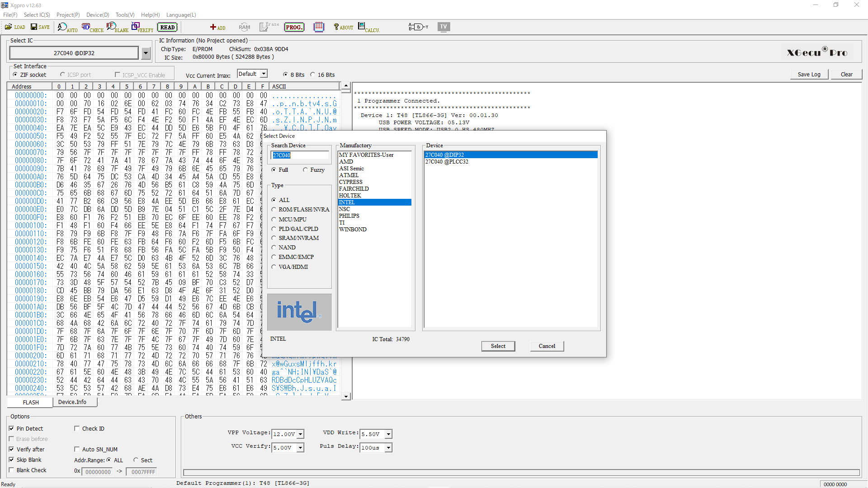The height and width of the screenshot is (488, 868).
Task: Open the VPP Voltage dropdown
Action: pyautogui.click(x=301, y=434)
